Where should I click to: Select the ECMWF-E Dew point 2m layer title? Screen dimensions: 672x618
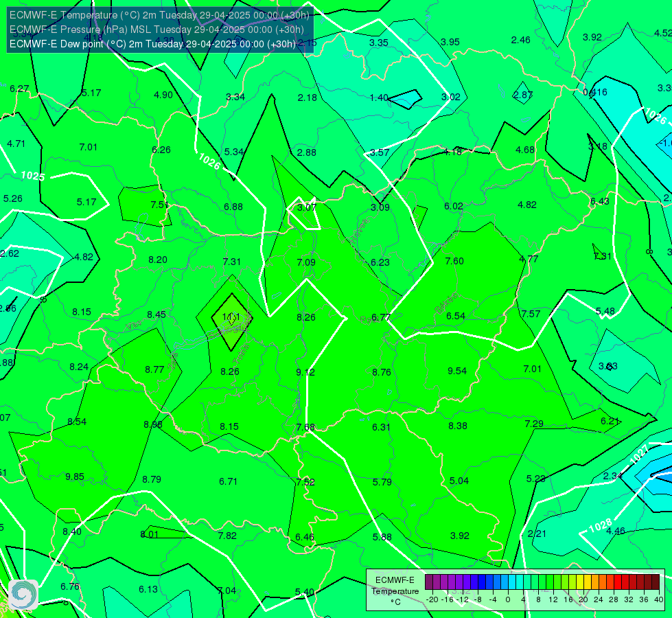(x=152, y=44)
